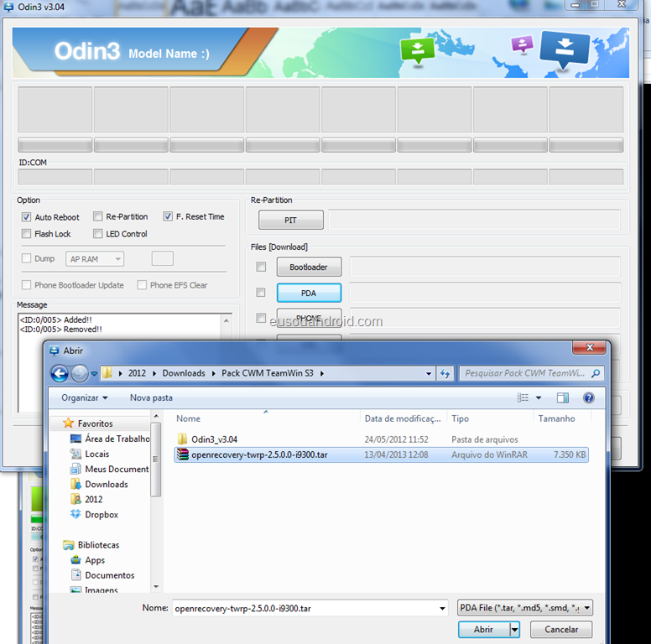
Task: Click 2012 in the breadcrumb path
Action: (137, 373)
